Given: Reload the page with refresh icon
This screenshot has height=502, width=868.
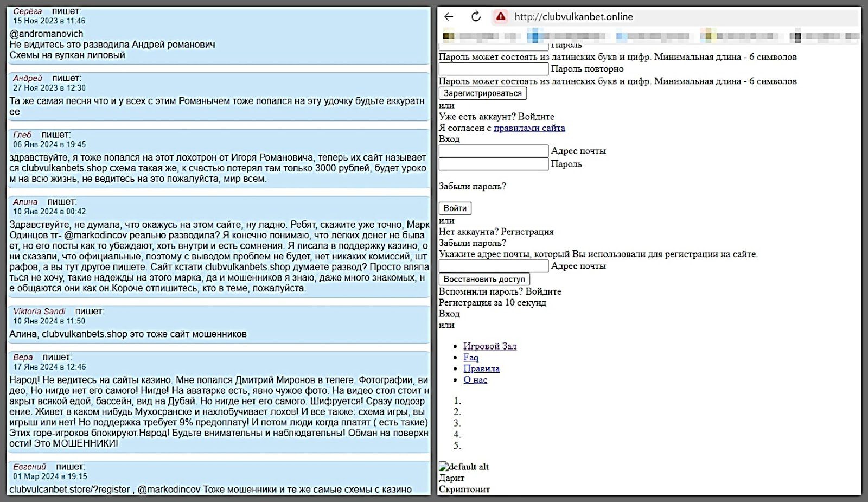Looking at the screenshot, I should point(476,17).
